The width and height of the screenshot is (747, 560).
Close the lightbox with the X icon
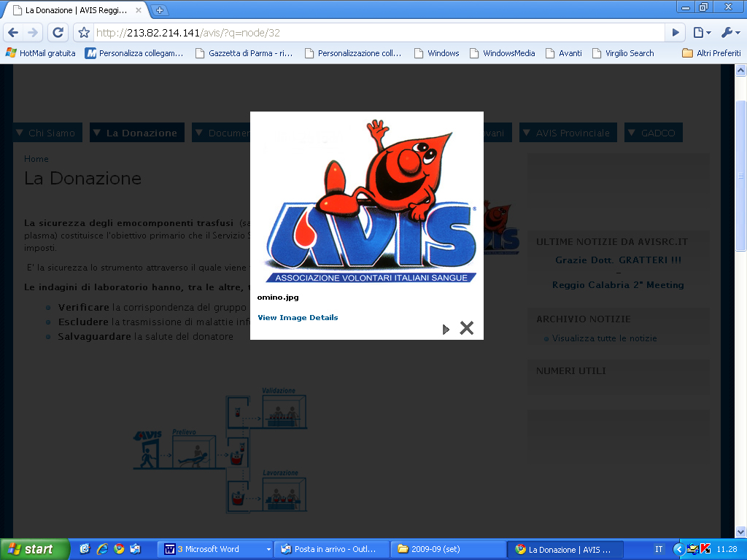466,327
